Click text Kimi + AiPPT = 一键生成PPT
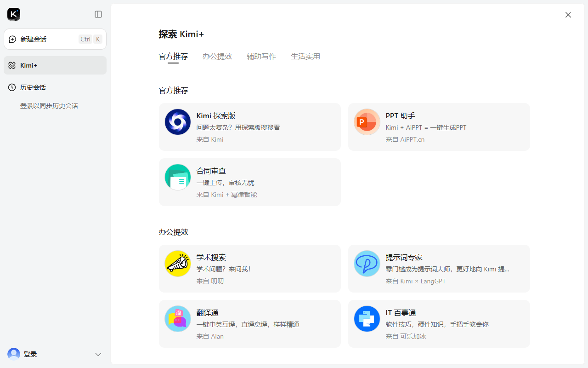This screenshot has height=368, width=588. pos(426,127)
